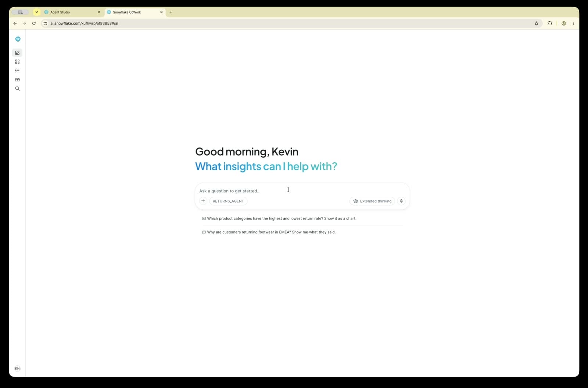Close the Agent Studio tab
Viewport: 588px width, 388px height.
(99, 12)
